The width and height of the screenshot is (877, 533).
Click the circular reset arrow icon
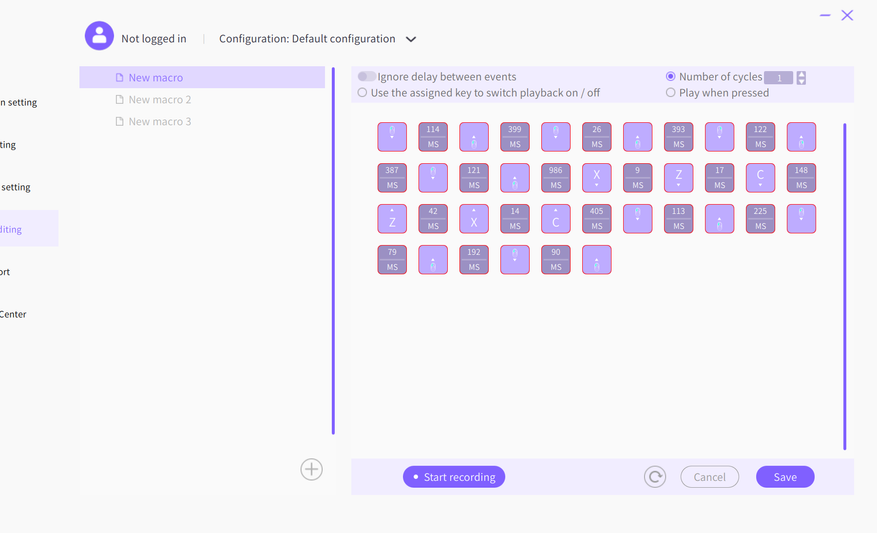tap(655, 477)
